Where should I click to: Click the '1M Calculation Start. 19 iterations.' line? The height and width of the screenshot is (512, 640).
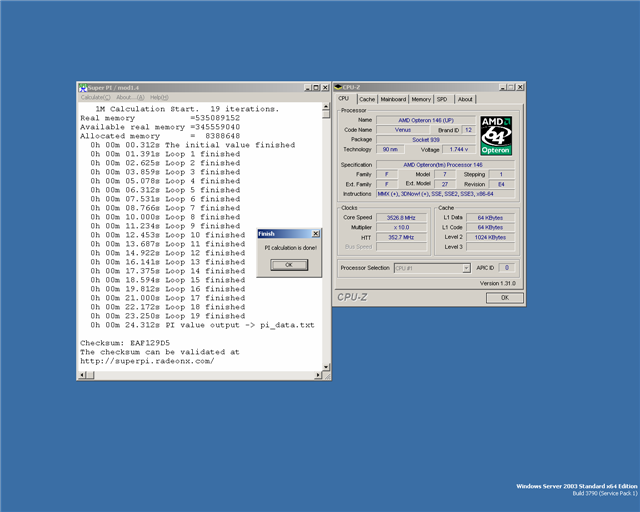pos(187,109)
